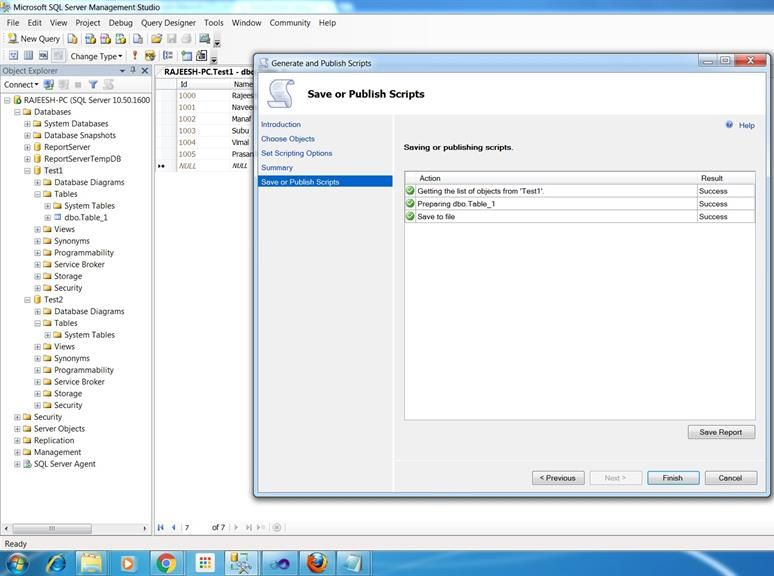Open the Connect dropdown in Object Explorer

pos(21,84)
